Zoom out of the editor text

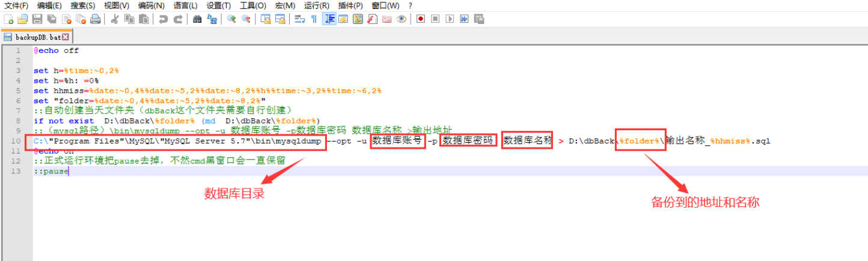[246, 19]
